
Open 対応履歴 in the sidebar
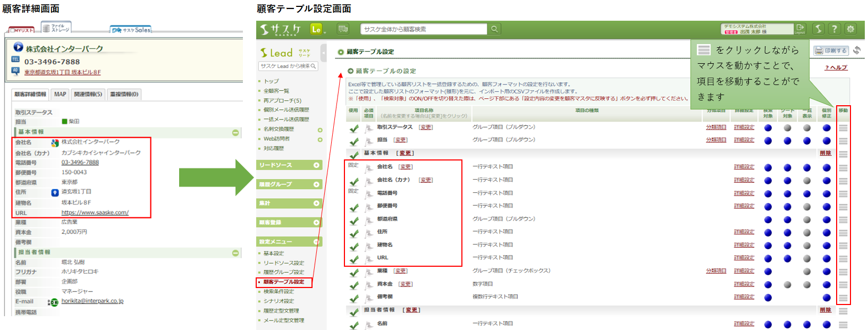(274, 149)
